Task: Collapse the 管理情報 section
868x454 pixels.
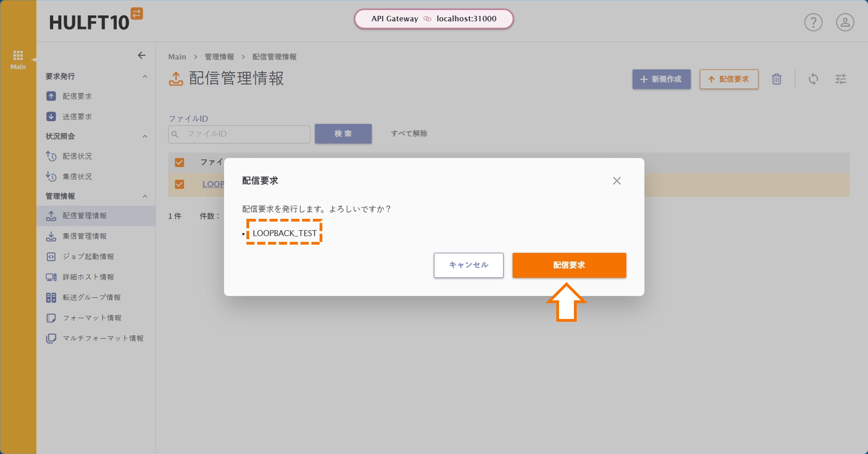Action: click(x=145, y=196)
